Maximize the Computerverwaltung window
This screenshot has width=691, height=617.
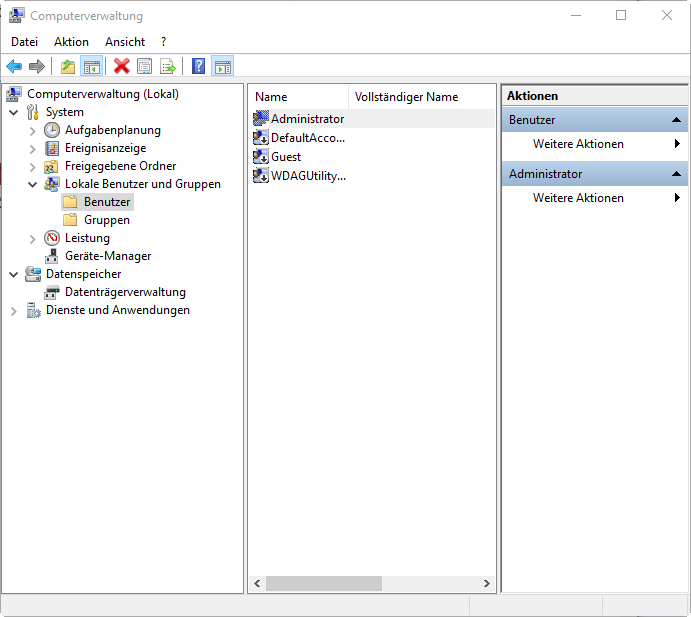point(621,15)
